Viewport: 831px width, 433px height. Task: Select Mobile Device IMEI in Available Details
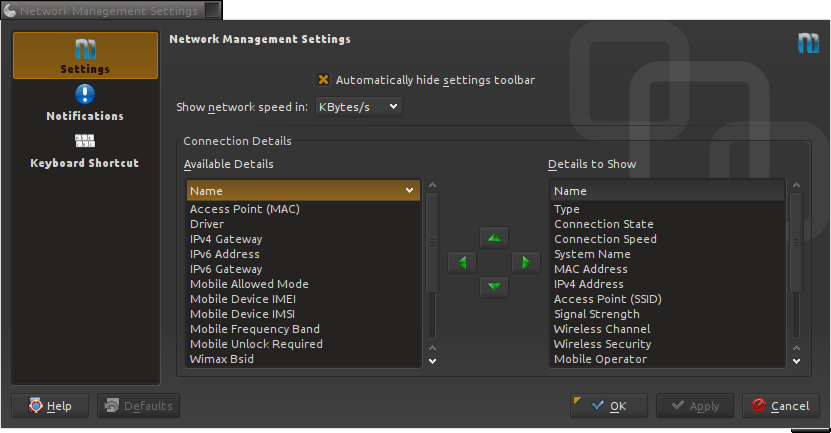point(243,299)
